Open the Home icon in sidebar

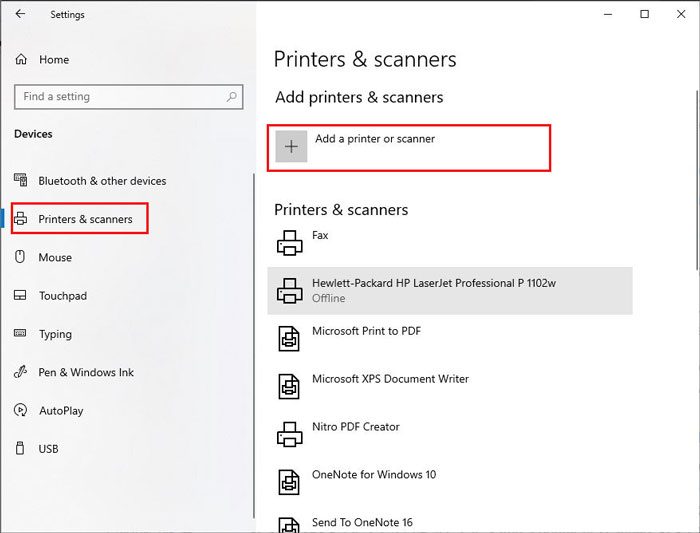pyautogui.click(x=21, y=59)
